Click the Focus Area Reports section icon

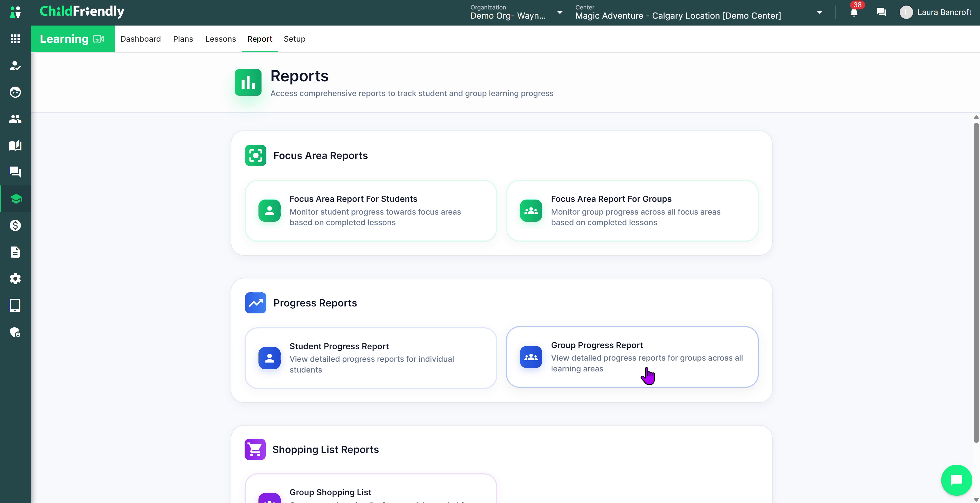tap(256, 155)
